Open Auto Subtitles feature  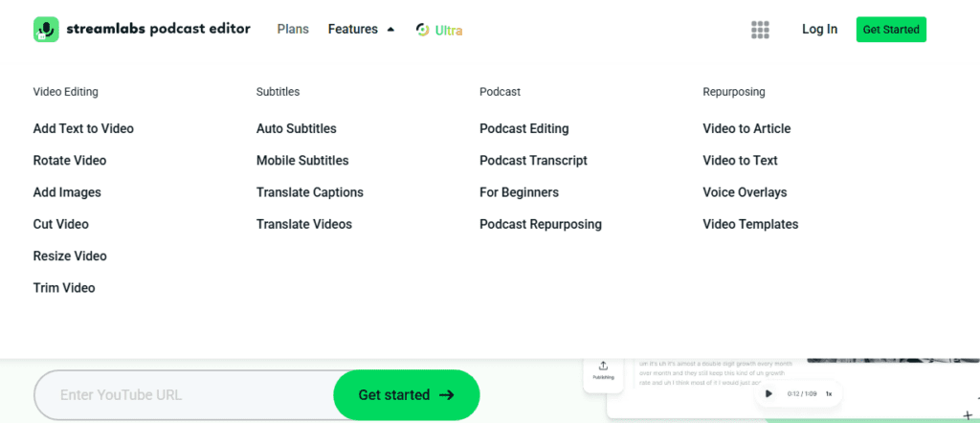pos(297,128)
